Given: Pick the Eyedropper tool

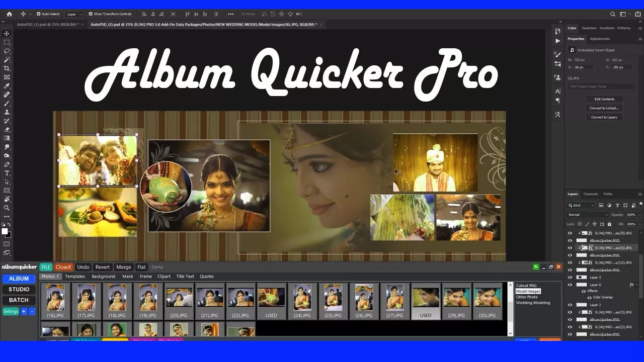Looking at the screenshot, I should pyautogui.click(x=7, y=86).
